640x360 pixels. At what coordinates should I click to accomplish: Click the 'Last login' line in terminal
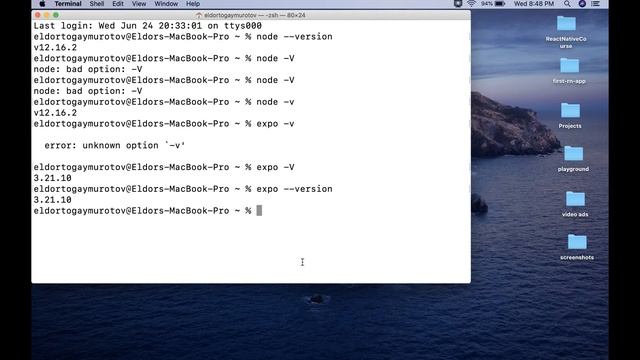point(148,26)
